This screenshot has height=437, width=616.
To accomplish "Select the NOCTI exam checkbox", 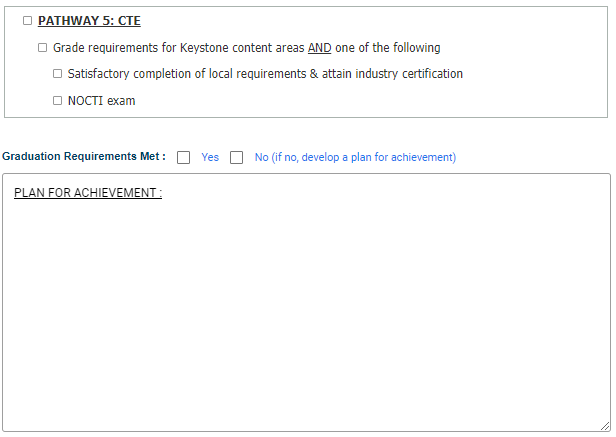I will pos(58,101).
